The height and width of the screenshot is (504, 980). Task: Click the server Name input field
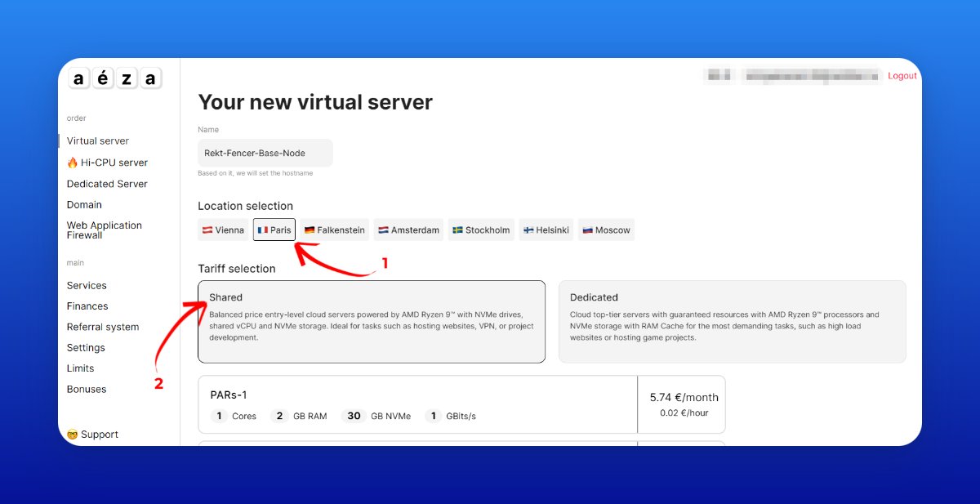click(265, 152)
